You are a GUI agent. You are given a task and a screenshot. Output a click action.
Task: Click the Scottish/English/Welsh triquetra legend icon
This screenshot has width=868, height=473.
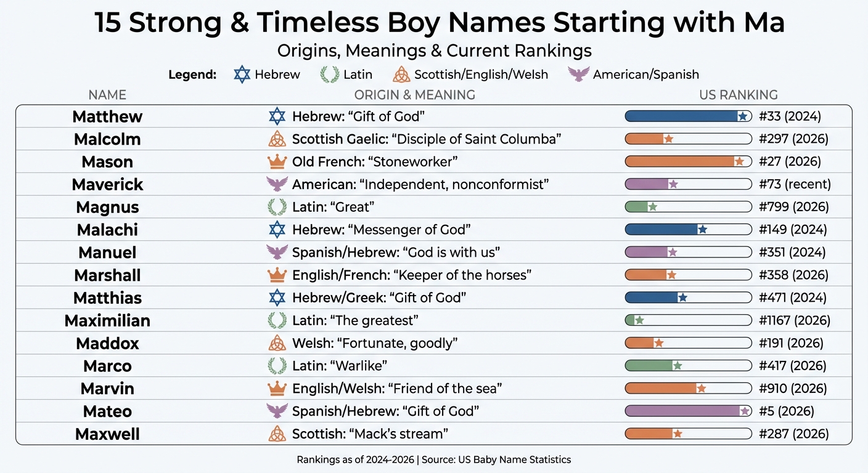402,74
